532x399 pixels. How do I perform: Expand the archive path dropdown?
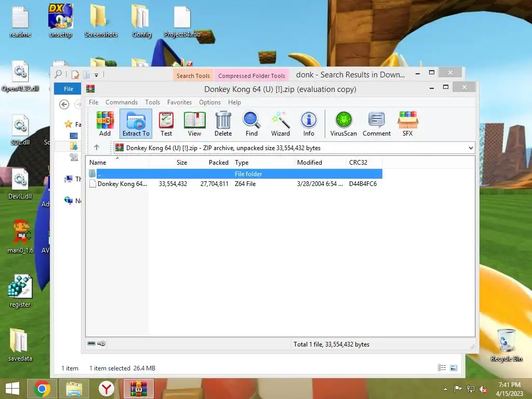(x=471, y=148)
